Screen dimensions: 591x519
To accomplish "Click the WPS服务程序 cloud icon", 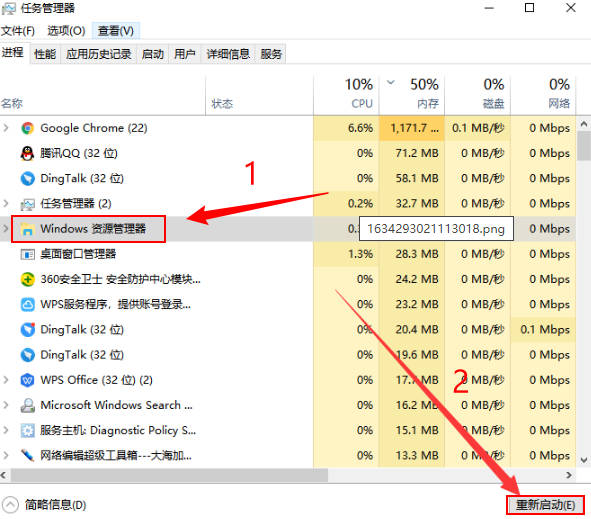I will [27, 305].
